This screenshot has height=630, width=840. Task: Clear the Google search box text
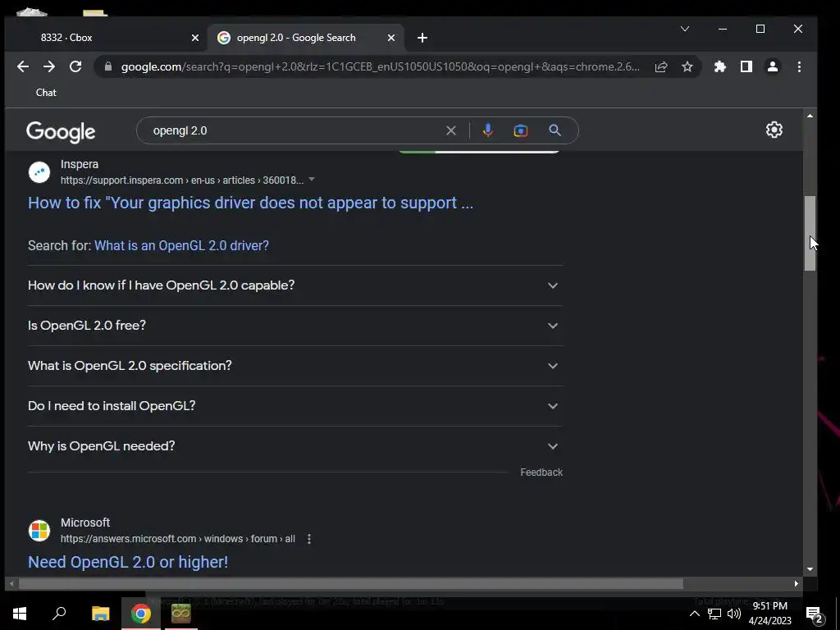click(451, 130)
